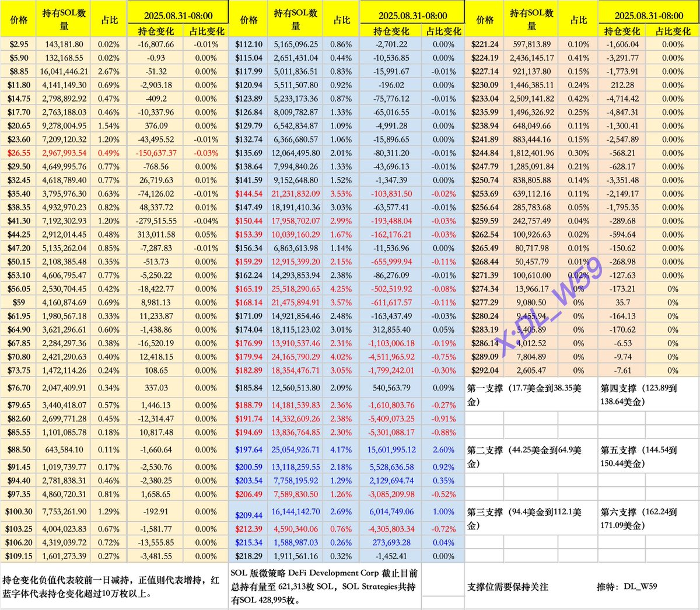Select the red price $144.54
This screenshot has height=610, width=700.
point(249,194)
